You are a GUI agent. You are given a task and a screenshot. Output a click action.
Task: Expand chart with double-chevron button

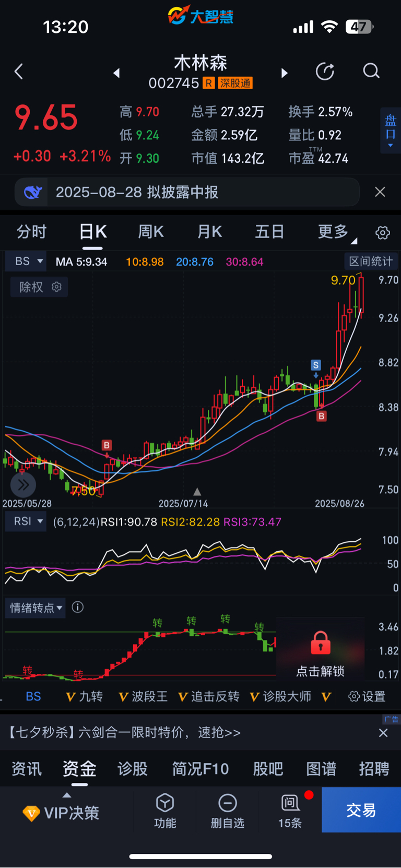click(x=23, y=485)
